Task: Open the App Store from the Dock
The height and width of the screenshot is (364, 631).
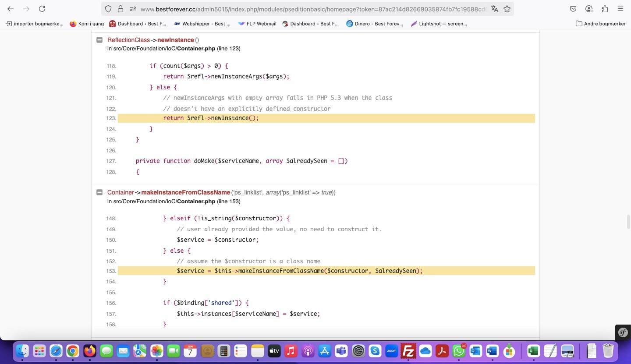Action: 325,351
